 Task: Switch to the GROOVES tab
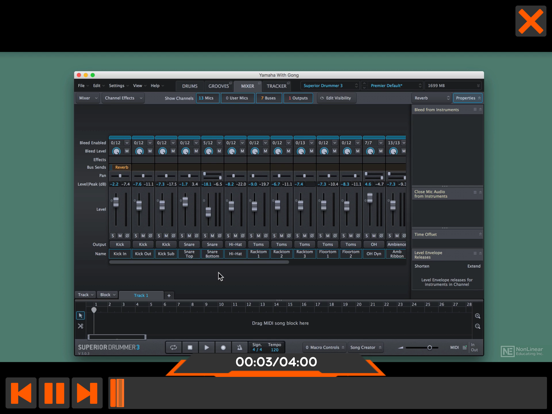click(x=218, y=86)
